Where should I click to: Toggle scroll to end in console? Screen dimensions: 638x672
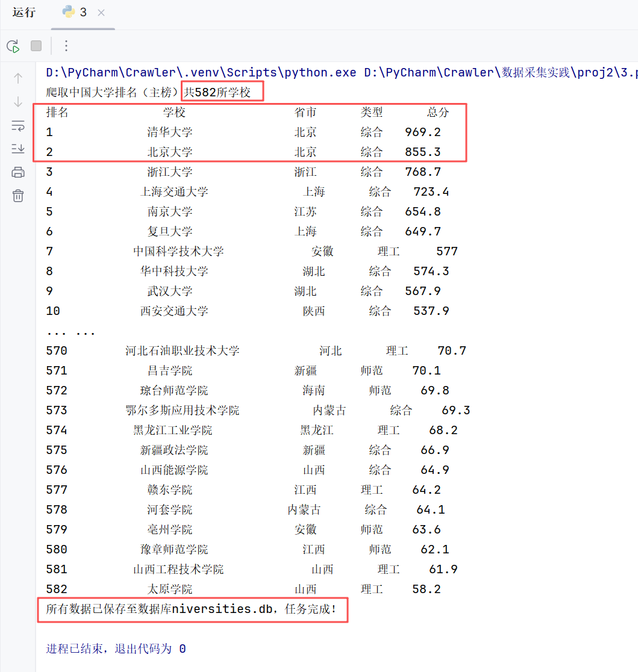[x=18, y=149]
